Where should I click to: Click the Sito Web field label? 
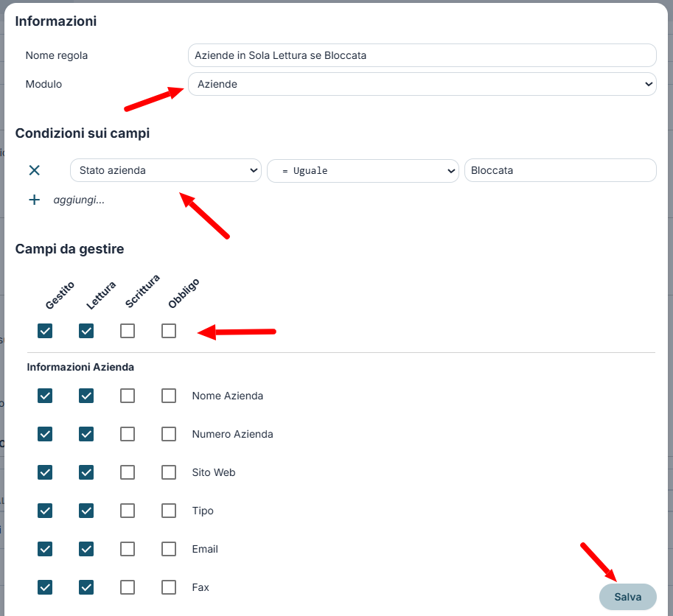213,472
